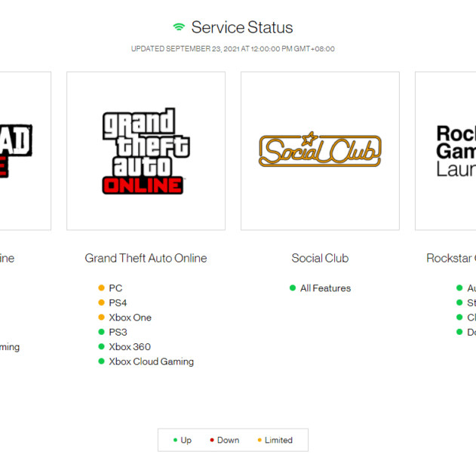
Task: Click the green dot beside All Features
Action: coord(293,287)
